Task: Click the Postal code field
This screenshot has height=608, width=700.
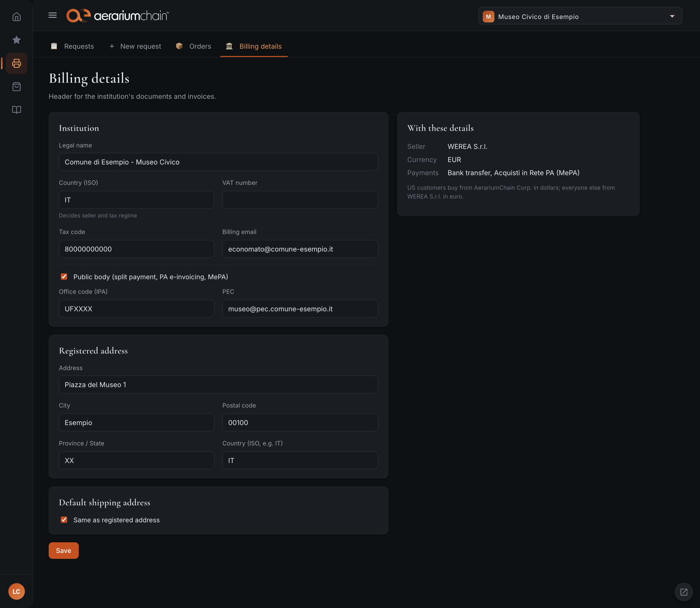Action: (300, 422)
